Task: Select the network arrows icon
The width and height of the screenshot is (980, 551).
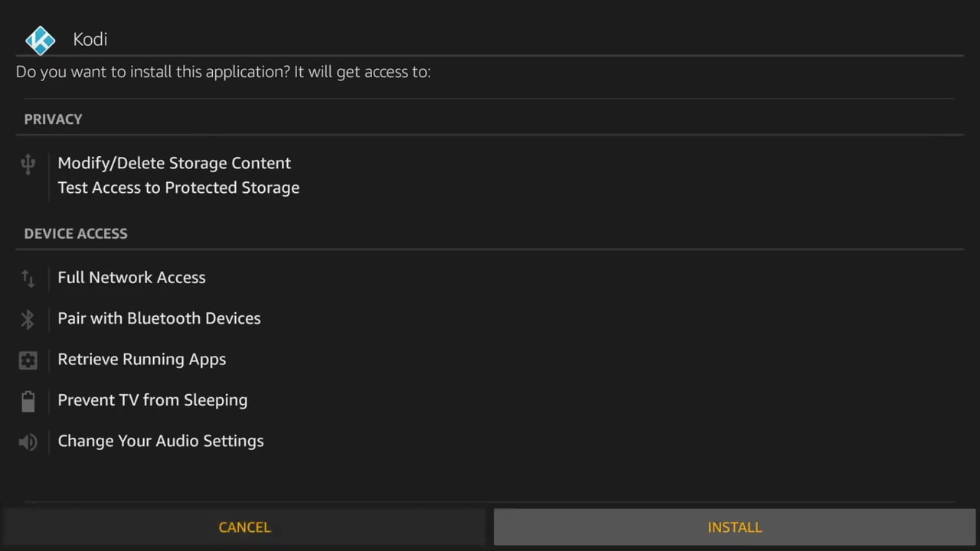Action: click(28, 279)
